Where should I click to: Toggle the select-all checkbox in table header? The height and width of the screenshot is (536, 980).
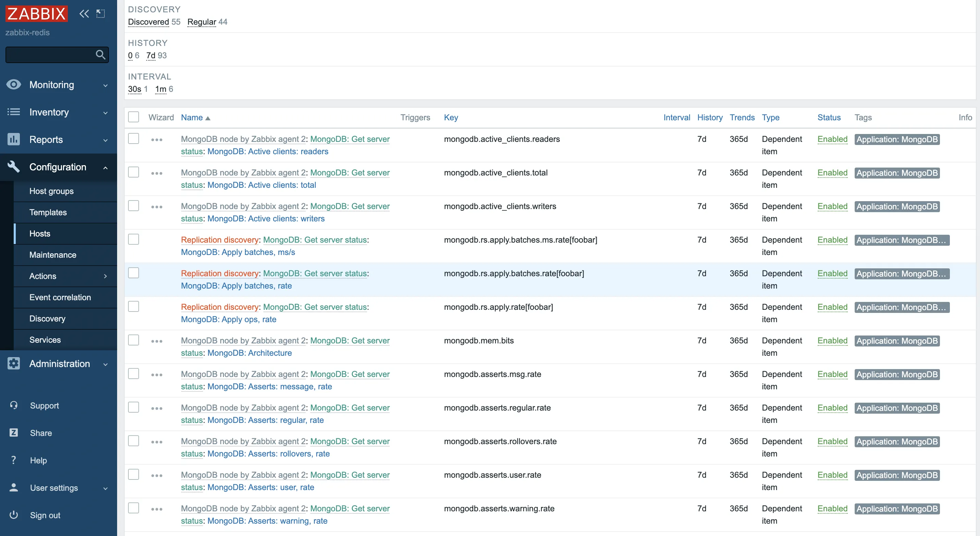134,117
